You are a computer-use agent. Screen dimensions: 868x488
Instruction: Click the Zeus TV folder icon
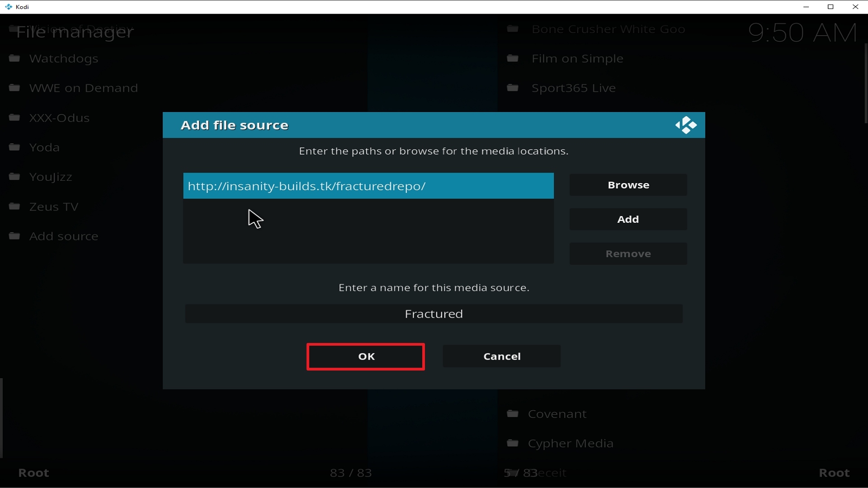[14, 206]
